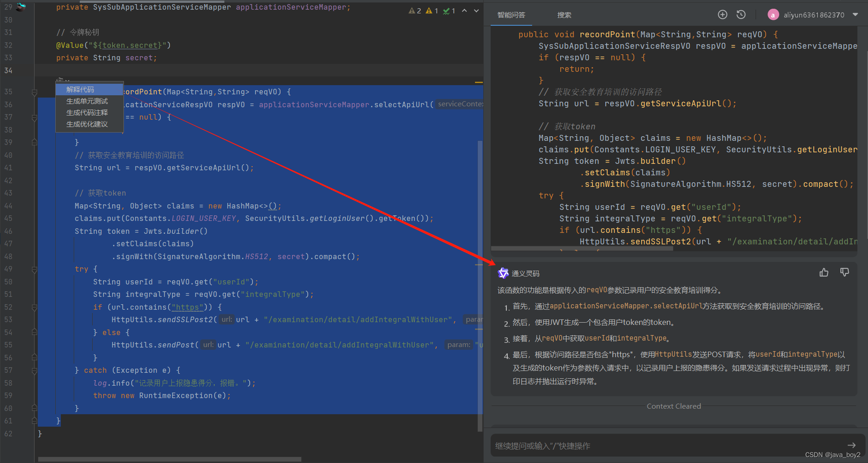Screen dimensions: 868x463
Task: Switch to the 智能问答 tab
Action: (x=511, y=15)
